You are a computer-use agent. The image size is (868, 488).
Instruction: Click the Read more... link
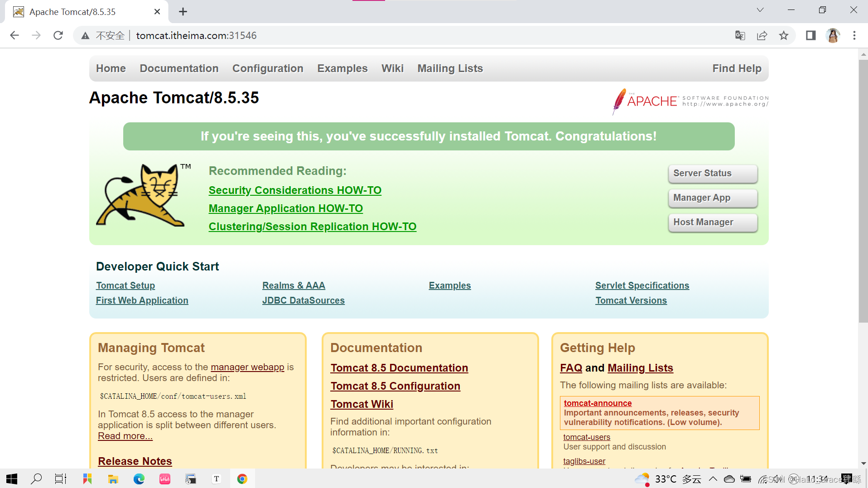[125, 436]
